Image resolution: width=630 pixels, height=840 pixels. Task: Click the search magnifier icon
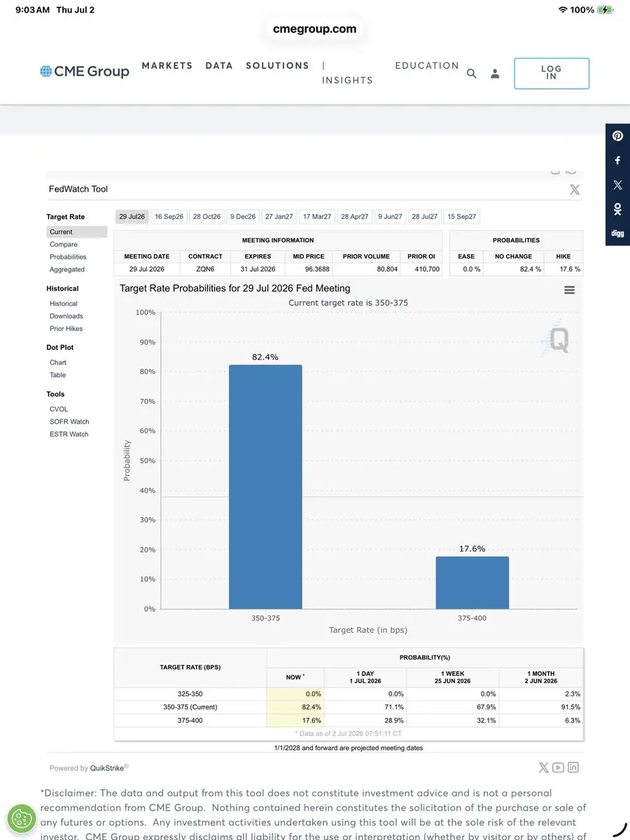coord(471,73)
